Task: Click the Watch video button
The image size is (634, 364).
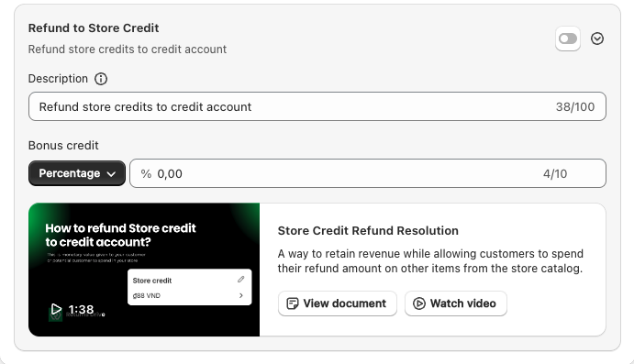Action: pos(456,303)
